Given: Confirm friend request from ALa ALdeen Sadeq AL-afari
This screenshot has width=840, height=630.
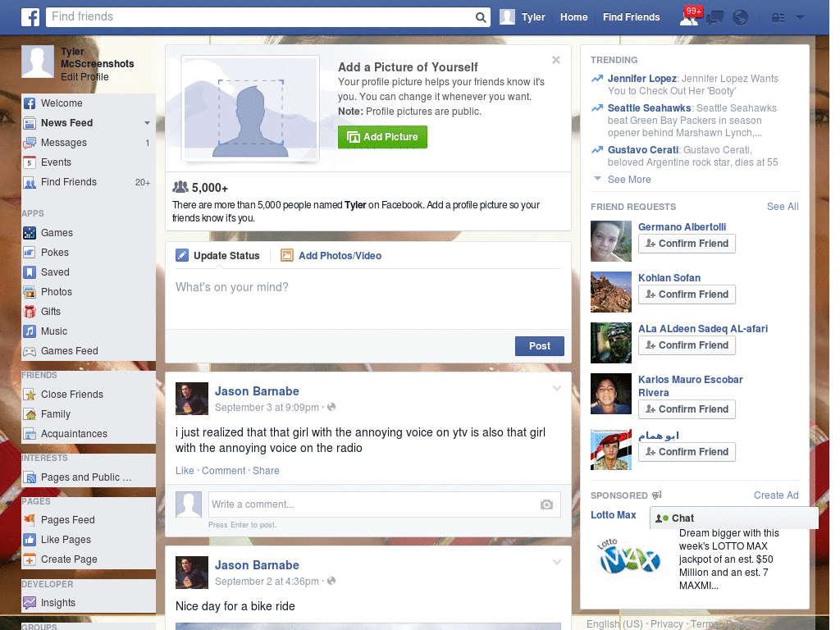Looking at the screenshot, I should coord(687,345).
